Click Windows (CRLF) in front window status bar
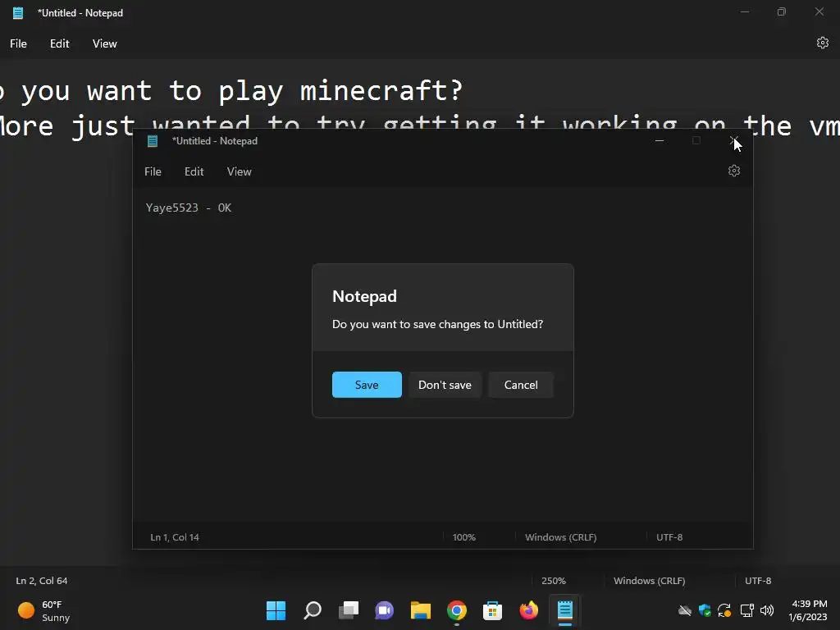Image resolution: width=840 pixels, height=630 pixels. click(561, 536)
